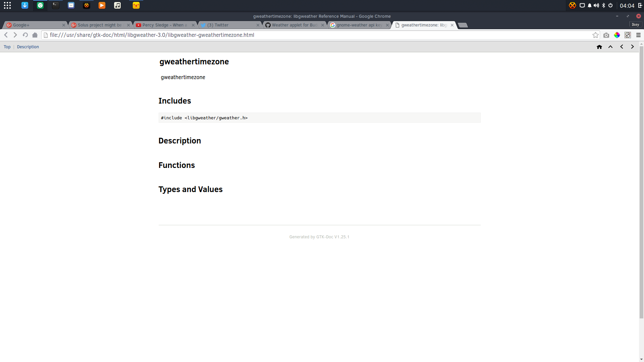Open the blue download arrow app in the panel

25,5
